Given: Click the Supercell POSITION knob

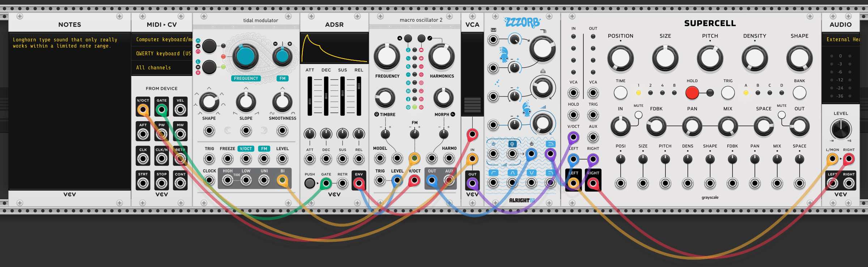Looking at the screenshot, I should [621, 58].
